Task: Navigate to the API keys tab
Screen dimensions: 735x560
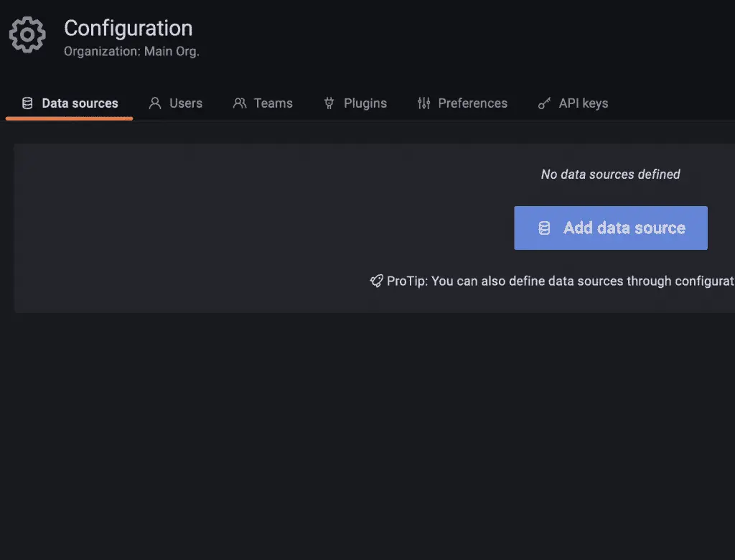Action: tap(583, 103)
